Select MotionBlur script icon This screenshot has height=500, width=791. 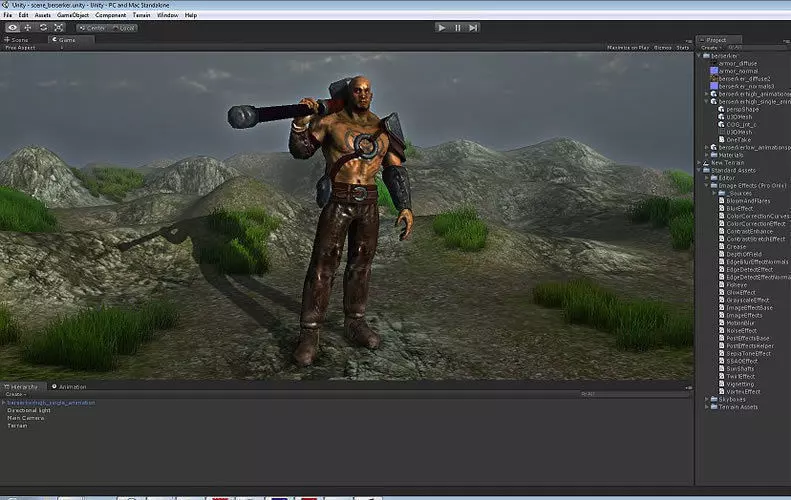click(721, 323)
